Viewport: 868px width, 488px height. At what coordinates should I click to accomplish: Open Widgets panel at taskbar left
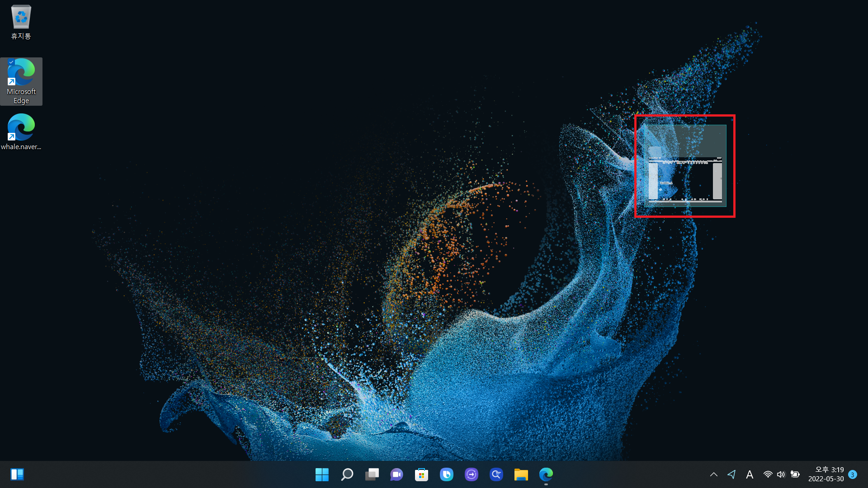click(x=17, y=474)
